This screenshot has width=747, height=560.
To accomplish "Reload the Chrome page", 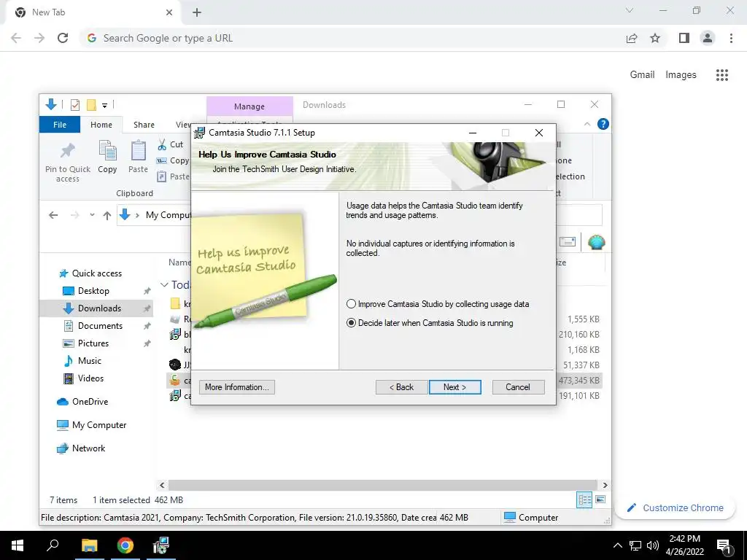I will pos(63,38).
